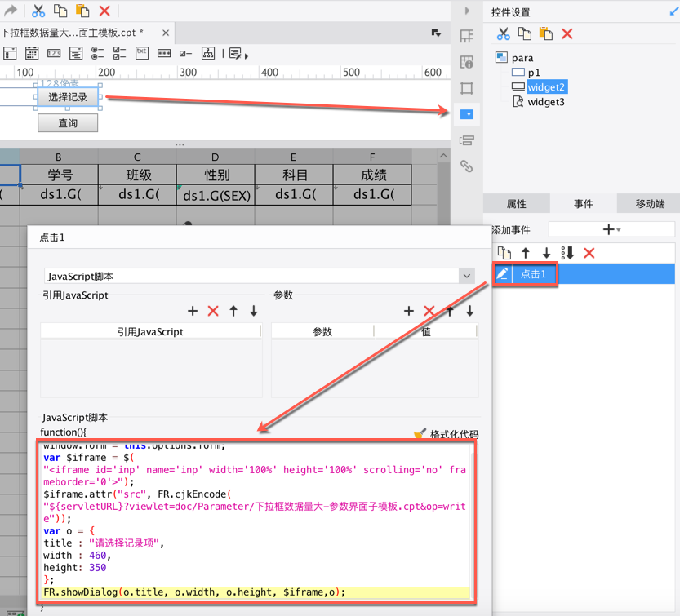Switch to the 属性 tab

pyautogui.click(x=517, y=204)
